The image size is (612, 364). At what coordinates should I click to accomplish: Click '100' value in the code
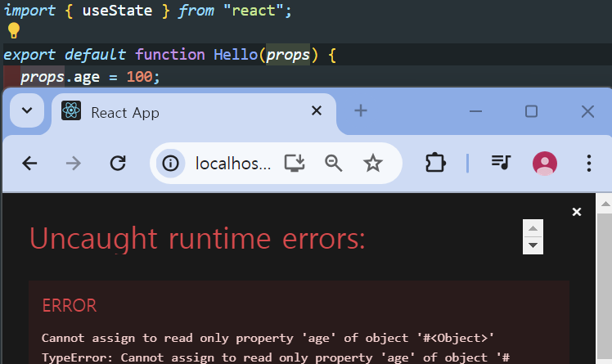(x=139, y=76)
